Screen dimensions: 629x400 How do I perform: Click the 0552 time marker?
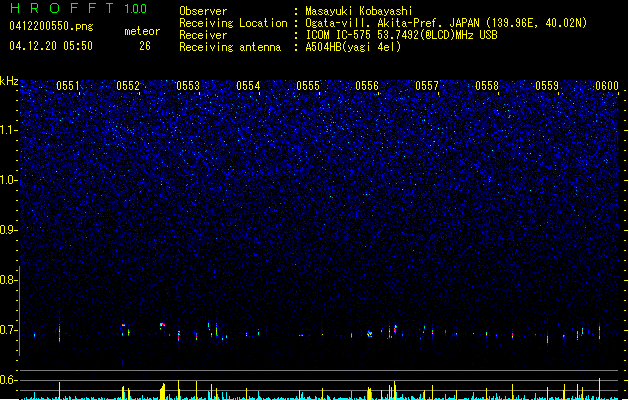128,86
